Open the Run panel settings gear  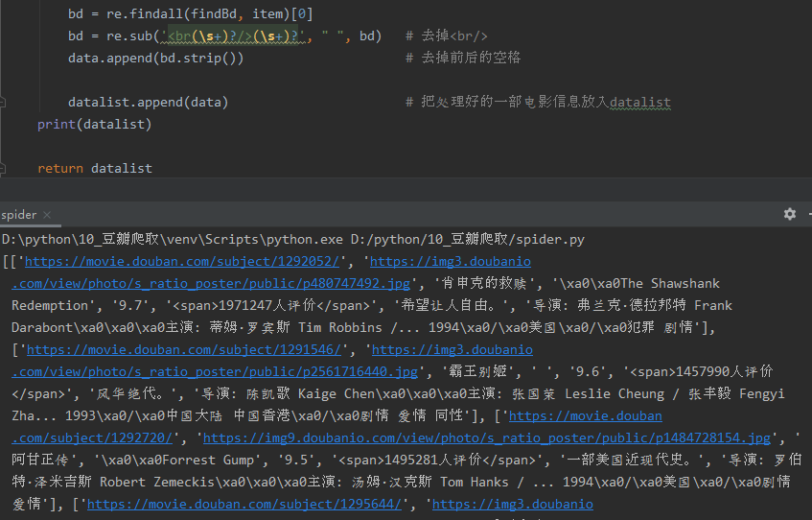coord(790,214)
